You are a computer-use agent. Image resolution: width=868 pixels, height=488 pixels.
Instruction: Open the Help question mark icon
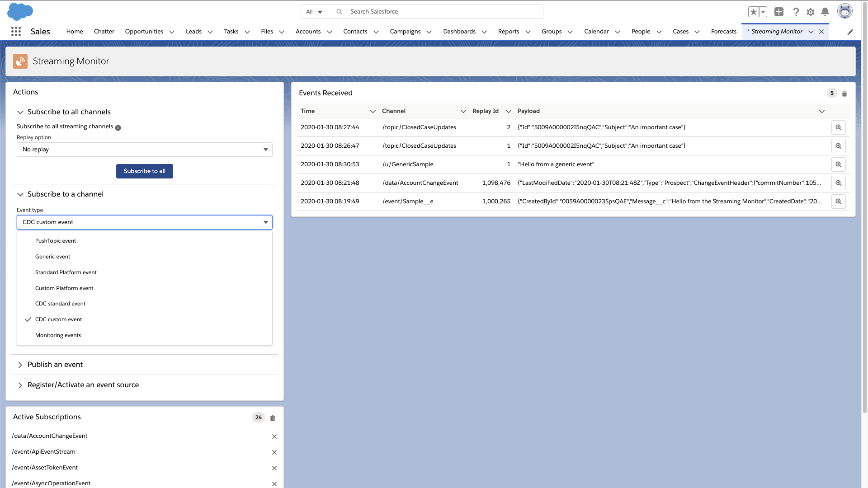(x=796, y=12)
